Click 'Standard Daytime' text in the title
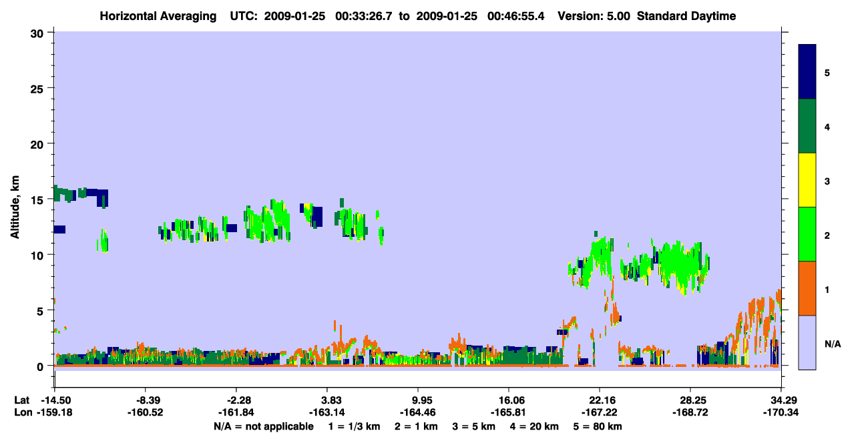 point(686,16)
